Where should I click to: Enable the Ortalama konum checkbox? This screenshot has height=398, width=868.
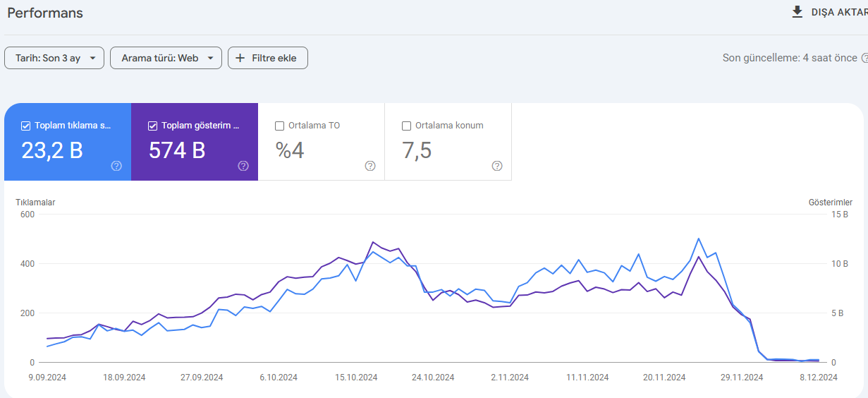[x=406, y=126]
